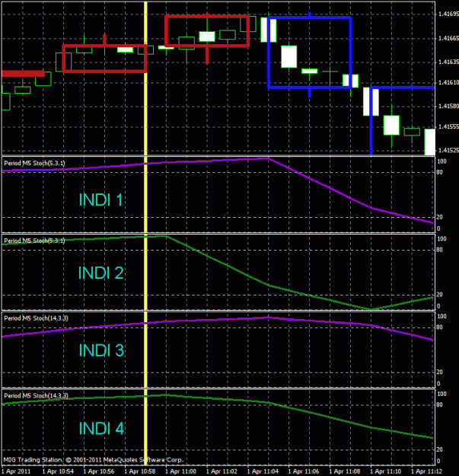Click the '1 Apr 11:08' time label
The width and height of the screenshot is (459, 476).
345,471
